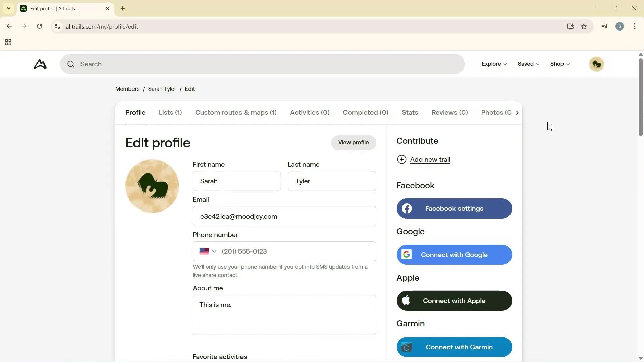Switch to the Stats tab

point(410,113)
